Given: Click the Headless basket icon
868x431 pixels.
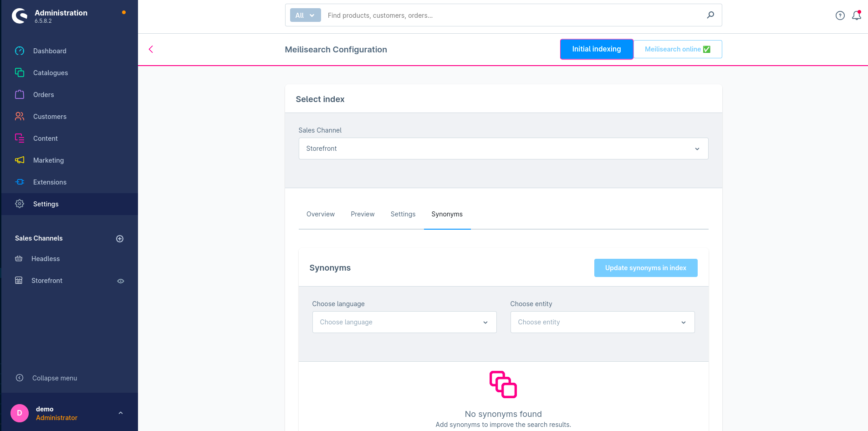Looking at the screenshot, I should tap(19, 259).
